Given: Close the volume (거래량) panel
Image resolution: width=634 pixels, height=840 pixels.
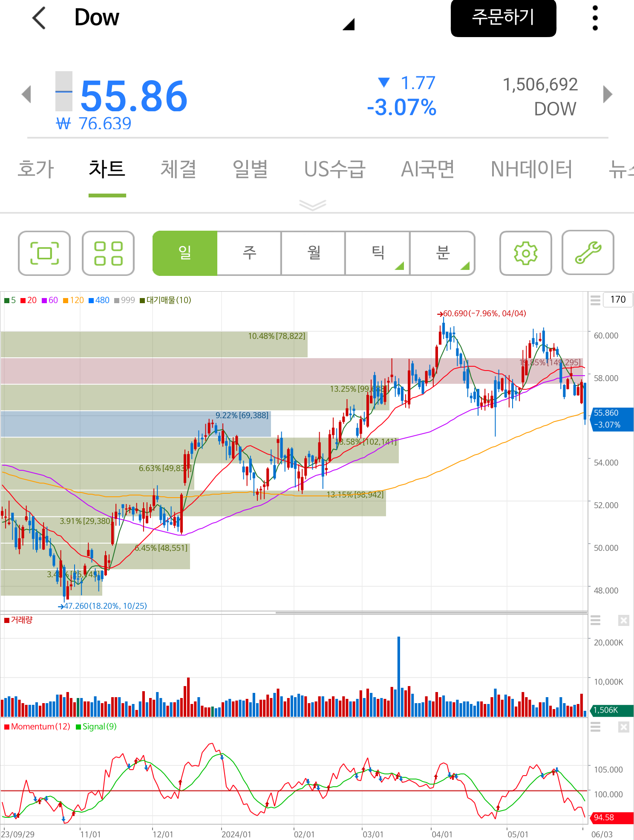Looking at the screenshot, I should tap(624, 620).
